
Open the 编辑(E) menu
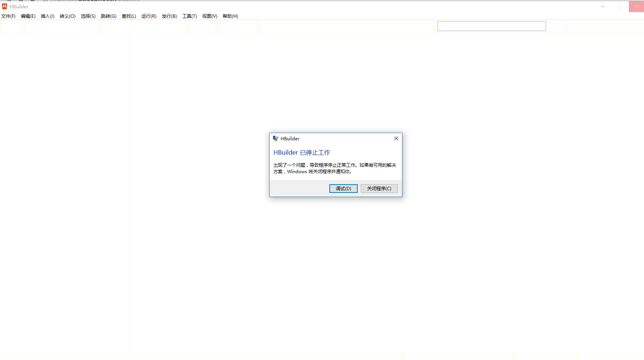(x=28, y=16)
